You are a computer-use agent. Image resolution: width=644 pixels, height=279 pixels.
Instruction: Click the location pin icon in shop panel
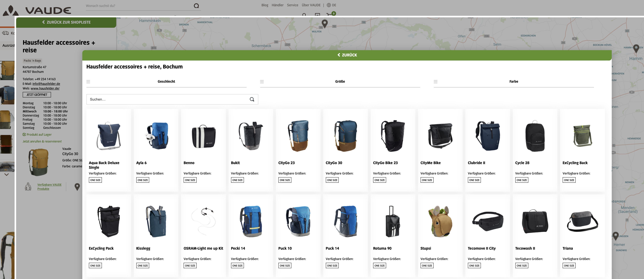coord(77,187)
